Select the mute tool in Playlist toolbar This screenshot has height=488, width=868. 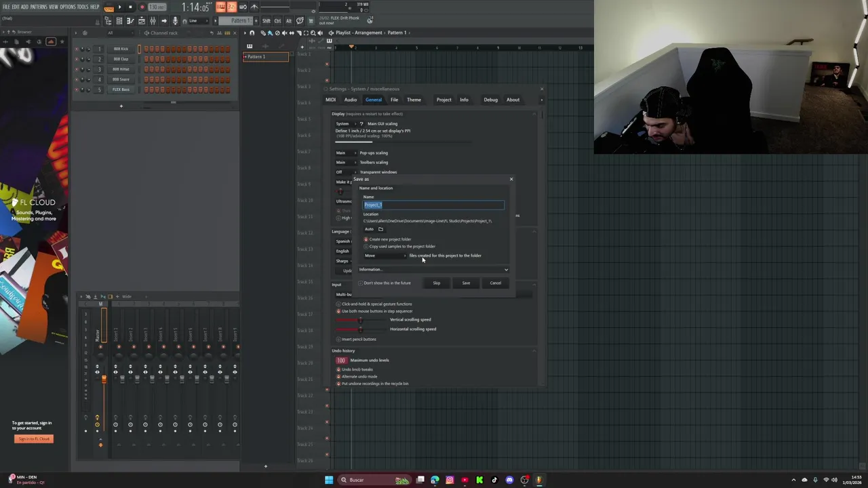[x=285, y=33]
